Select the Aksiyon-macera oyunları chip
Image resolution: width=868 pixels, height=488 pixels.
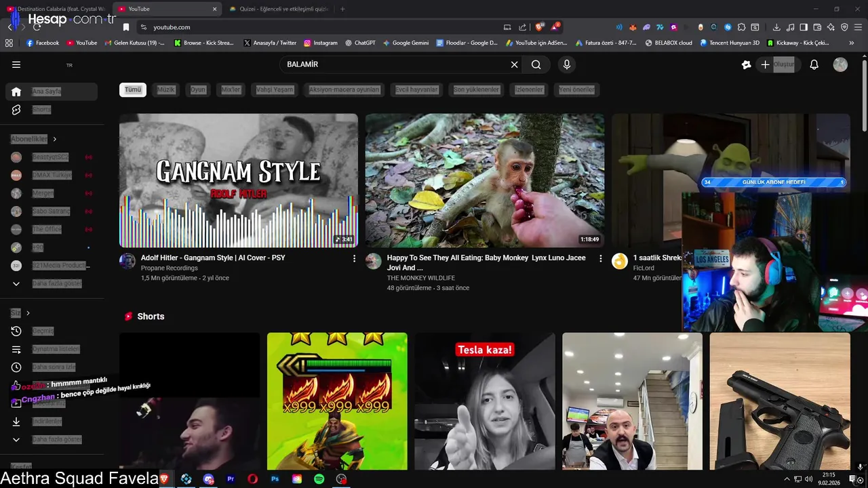coord(344,89)
